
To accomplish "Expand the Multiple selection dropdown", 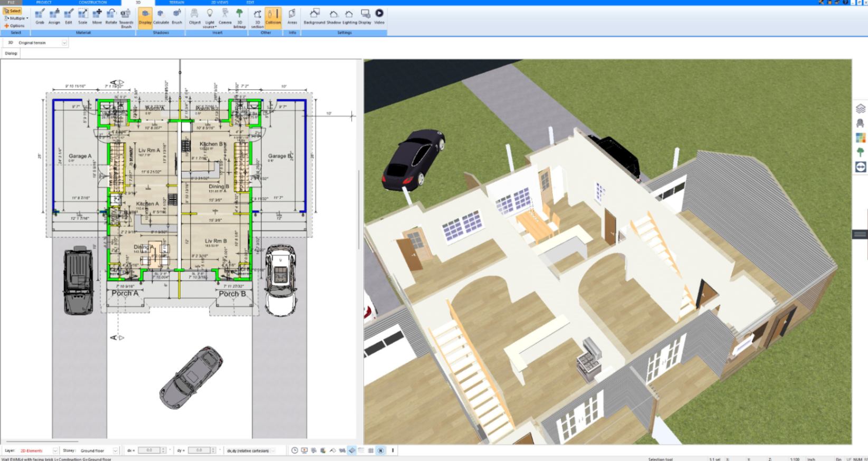I will 16,18.
